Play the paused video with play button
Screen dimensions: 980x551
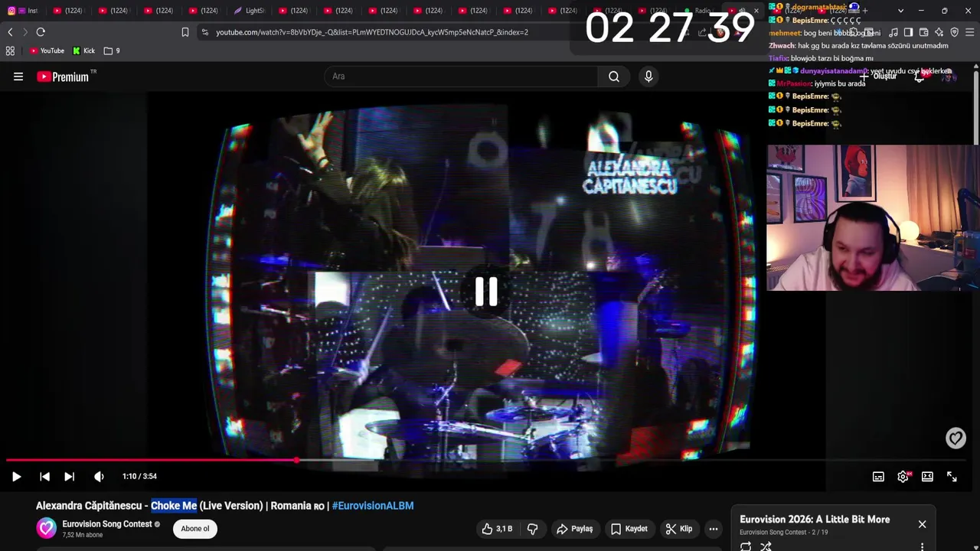pos(16,477)
